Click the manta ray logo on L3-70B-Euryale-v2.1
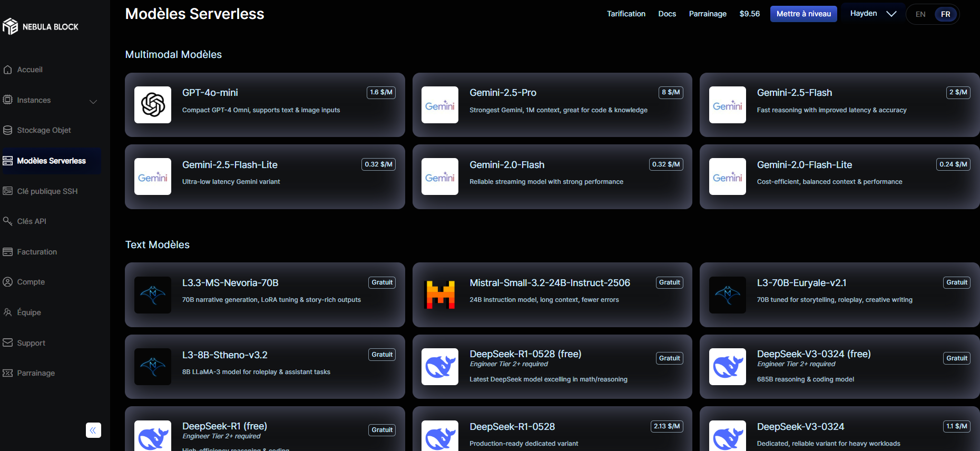This screenshot has width=980, height=451. coord(728,295)
